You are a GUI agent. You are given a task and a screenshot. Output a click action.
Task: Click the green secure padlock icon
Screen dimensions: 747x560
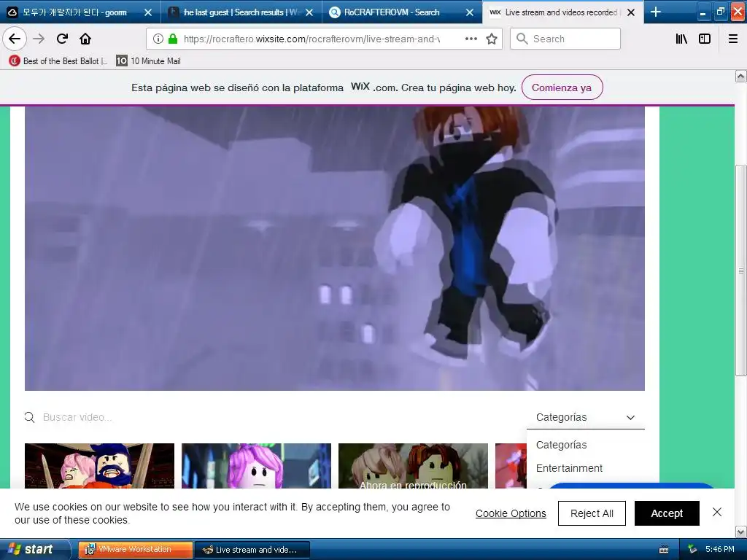click(173, 39)
